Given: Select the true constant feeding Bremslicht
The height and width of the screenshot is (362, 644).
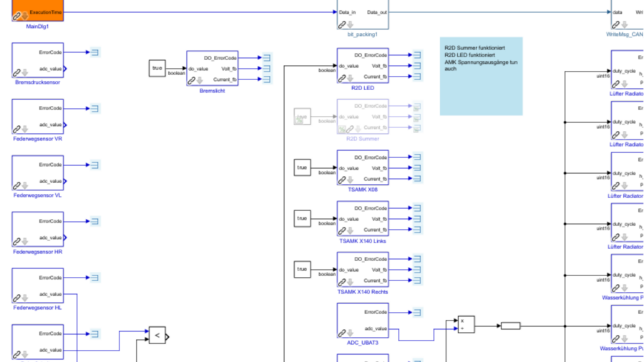Looking at the screenshot, I should pos(157,68).
